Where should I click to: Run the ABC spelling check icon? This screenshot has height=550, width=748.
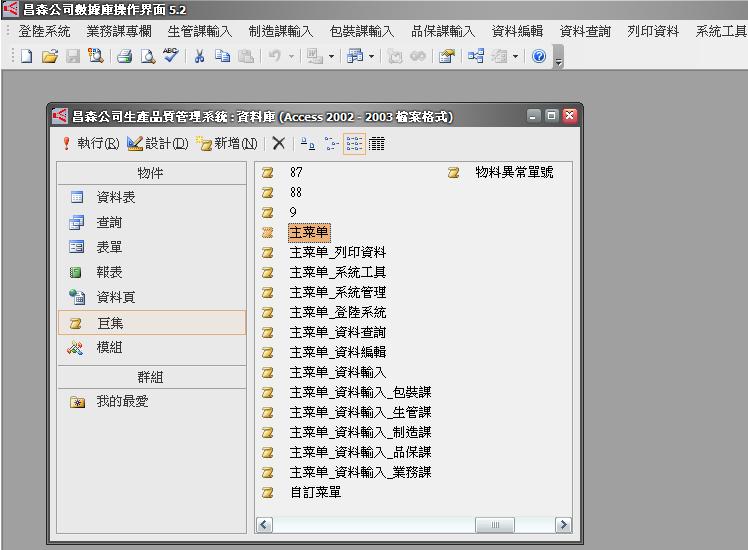point(170,55)
